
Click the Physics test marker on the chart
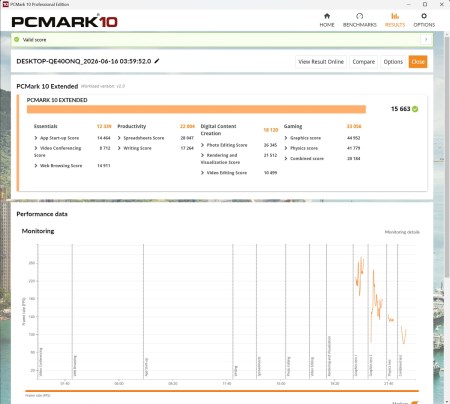tap(389, 368)
